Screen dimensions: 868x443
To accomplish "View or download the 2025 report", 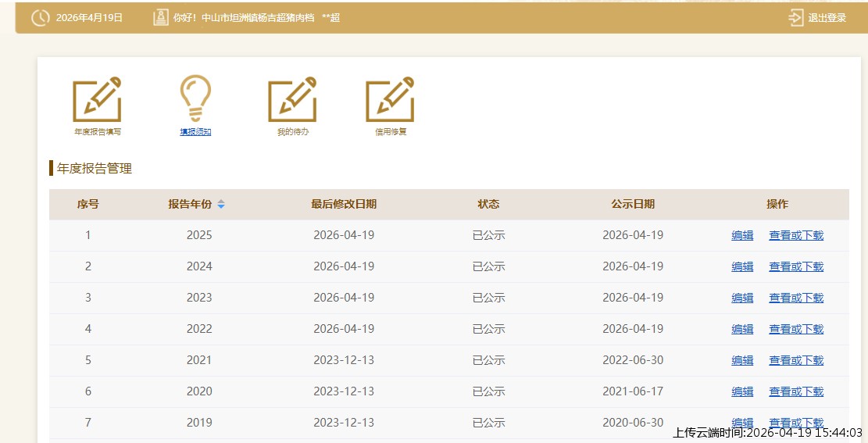I will (796, 235).
